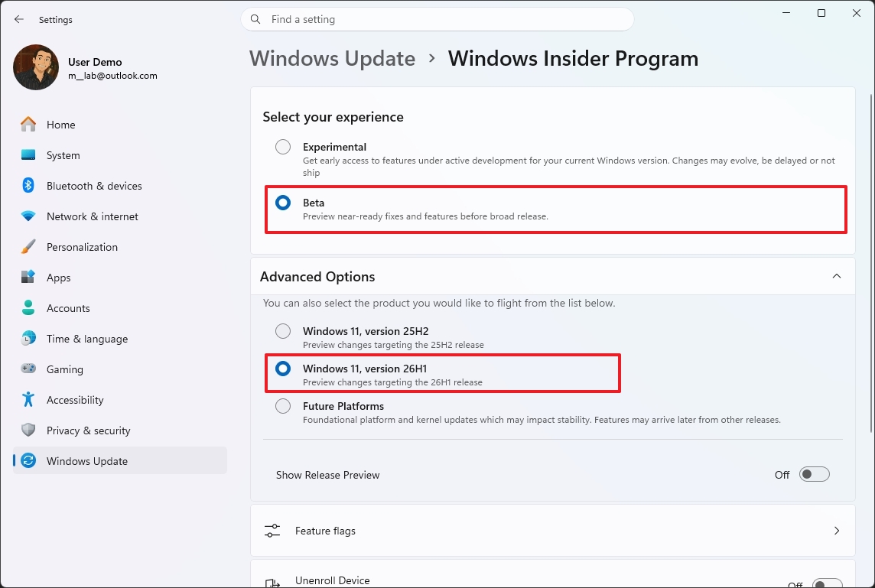This screenshot has width=875, height=588.
Task: Maximize the Settings window
Action: (x=821, y=13)
